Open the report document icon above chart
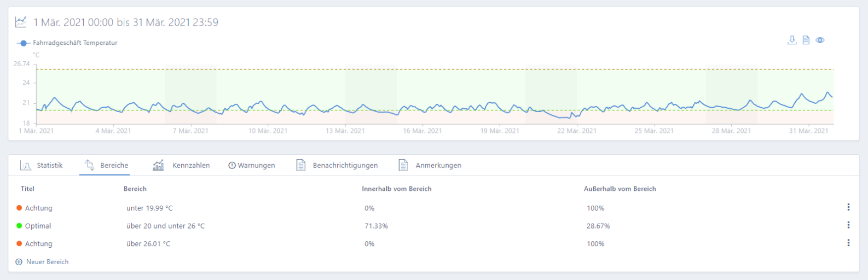Viewport: 868px width, 280px height. tap(806, 40)
